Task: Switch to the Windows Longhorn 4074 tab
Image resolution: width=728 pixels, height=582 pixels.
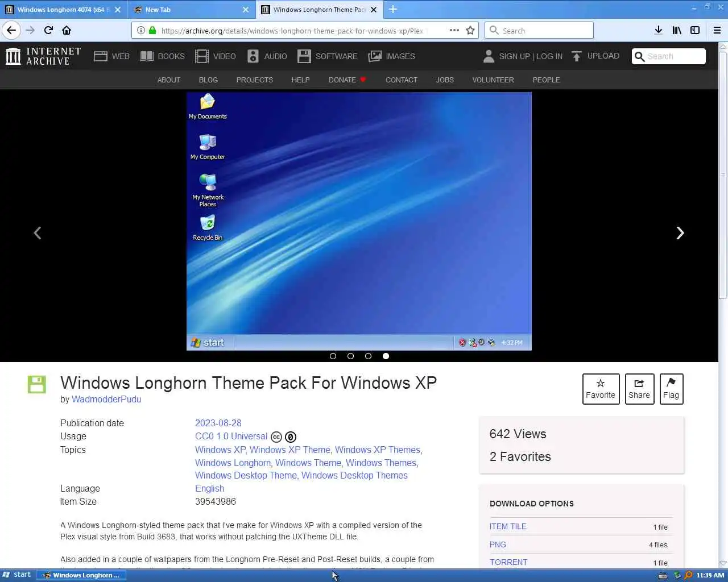Action: 63,10
